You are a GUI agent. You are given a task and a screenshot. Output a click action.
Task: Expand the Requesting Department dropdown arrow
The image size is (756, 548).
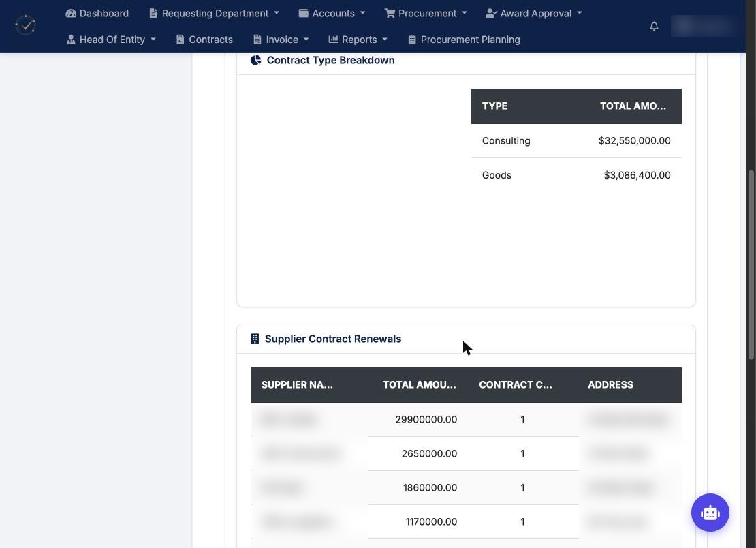(277, 13)
